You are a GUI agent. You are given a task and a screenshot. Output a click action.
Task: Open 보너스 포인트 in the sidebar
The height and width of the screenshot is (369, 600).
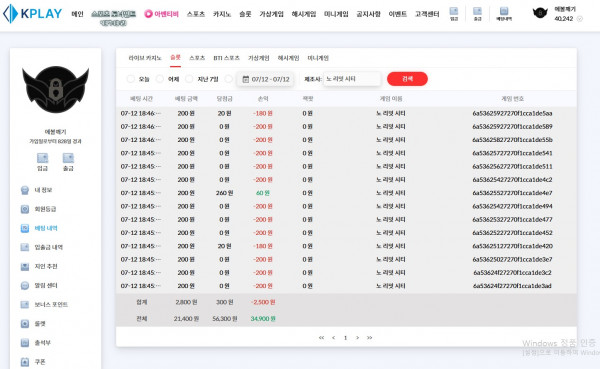(x=51, y=305)
